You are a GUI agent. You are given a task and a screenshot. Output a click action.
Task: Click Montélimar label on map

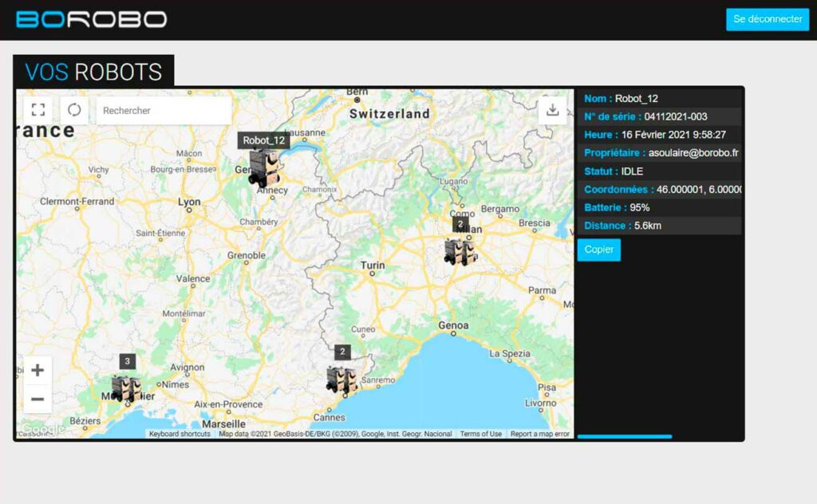click(x=184, y=313)
